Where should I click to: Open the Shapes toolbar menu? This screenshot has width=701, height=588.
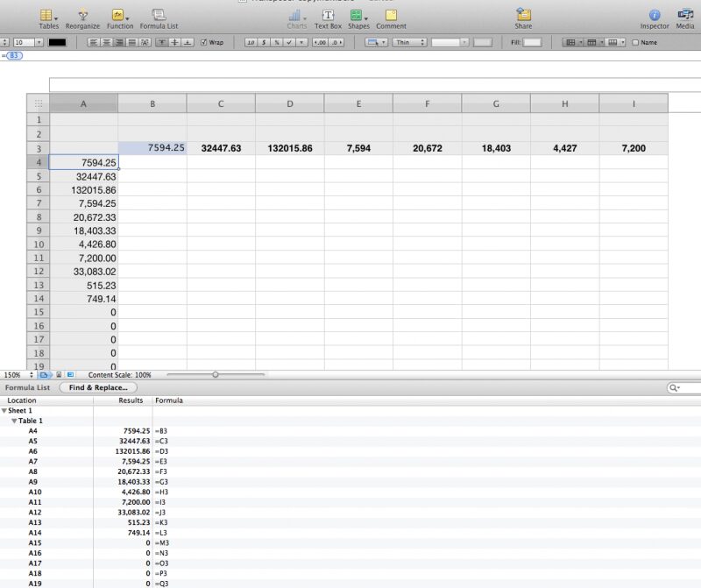click(358, 16)
